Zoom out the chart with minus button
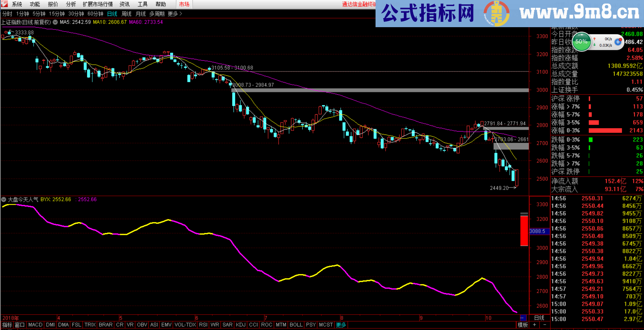This screenshot has height=330, width=644. click(545, 325)
